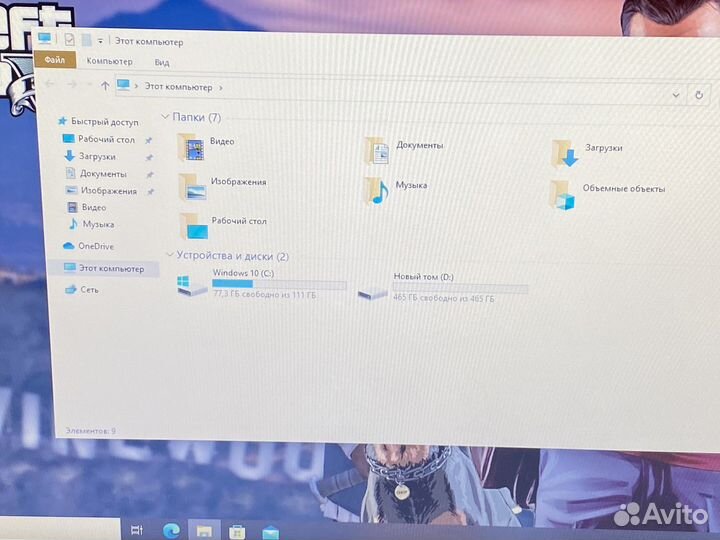
Task: Collapse the Папки (7) group
Action: point(165,117)
